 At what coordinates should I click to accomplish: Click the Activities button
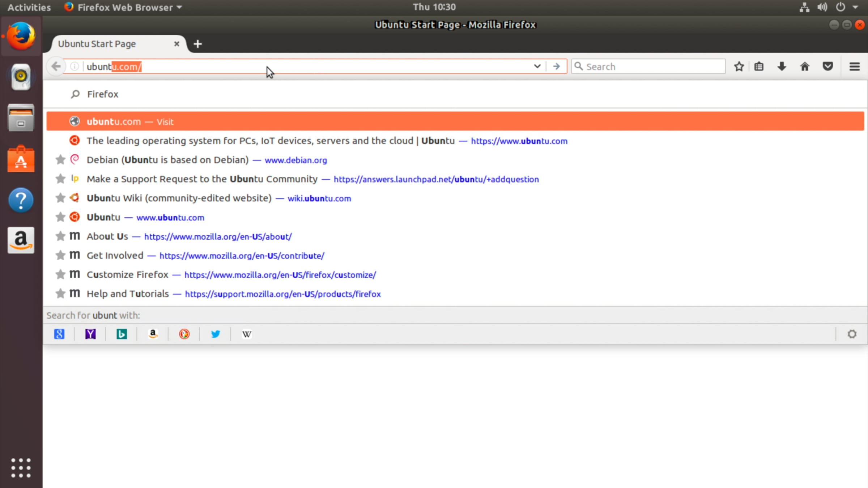click(x=29, y=7)
